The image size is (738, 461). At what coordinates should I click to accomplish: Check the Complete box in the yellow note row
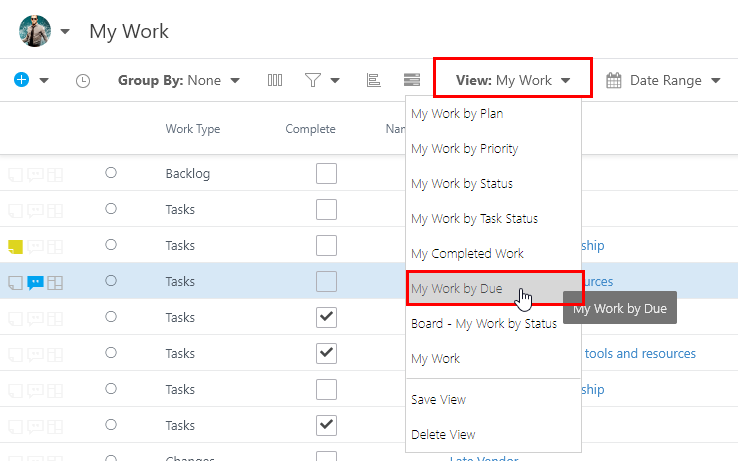[x=326, y=245]
